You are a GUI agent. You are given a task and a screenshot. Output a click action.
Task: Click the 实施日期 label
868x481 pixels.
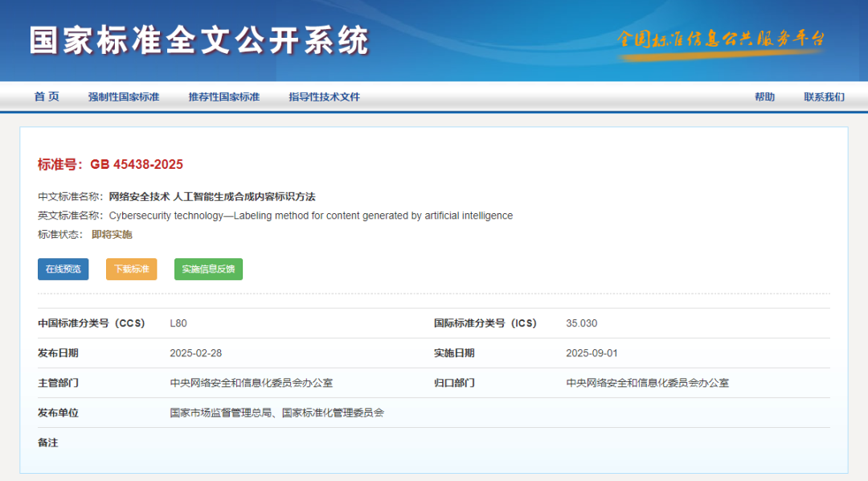point(454,353)
